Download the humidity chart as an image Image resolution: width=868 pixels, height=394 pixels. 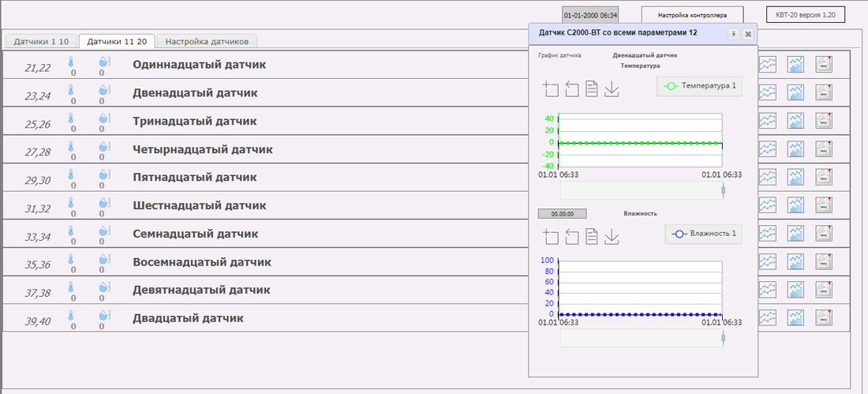[x=612, y=237]
